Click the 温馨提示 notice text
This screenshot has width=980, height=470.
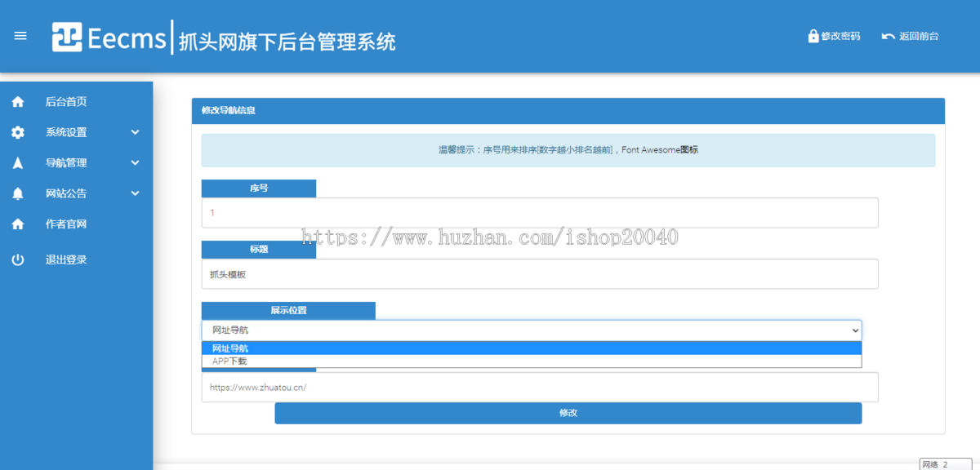(x=568, y=150)
